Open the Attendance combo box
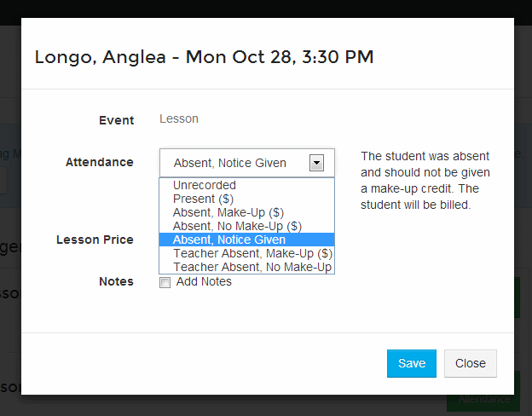 pos(247,163)
